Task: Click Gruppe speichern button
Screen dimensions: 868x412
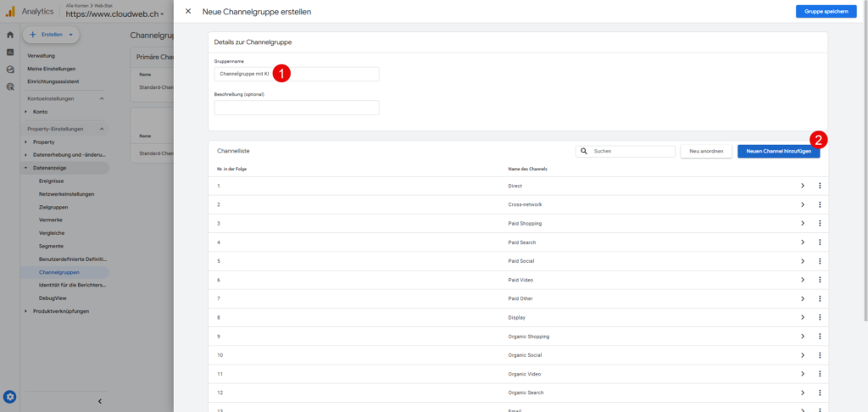Action: pyautogui.click(x=826, y=11)
